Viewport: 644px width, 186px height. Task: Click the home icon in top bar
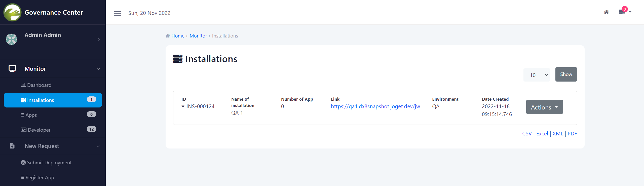click(606, 12)
